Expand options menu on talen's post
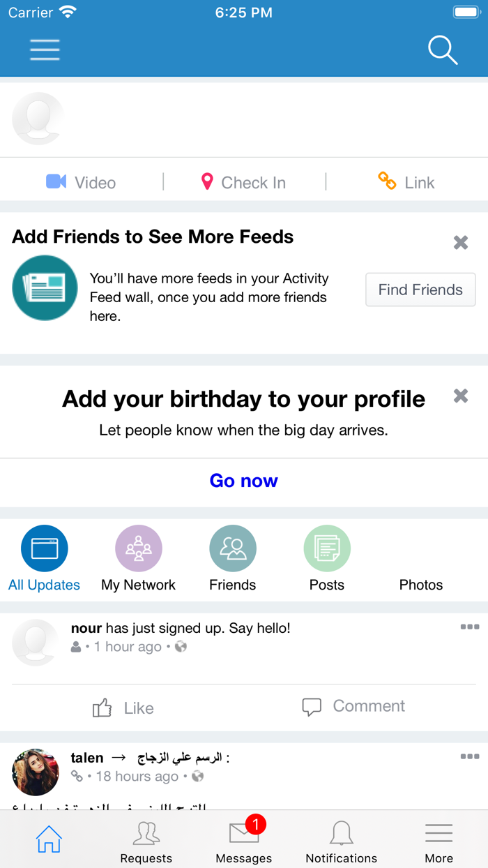The image size is (488, 868). 470,756
